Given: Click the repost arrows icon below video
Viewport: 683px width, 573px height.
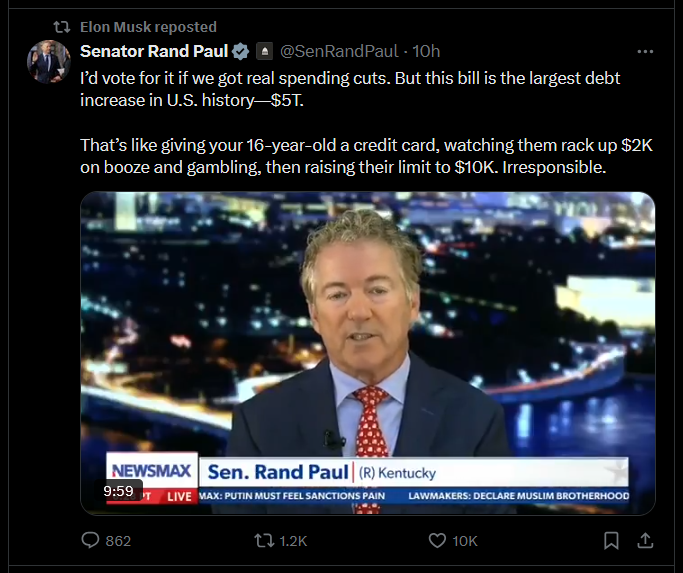Looking at the screenshot, I should pos(264,541).
